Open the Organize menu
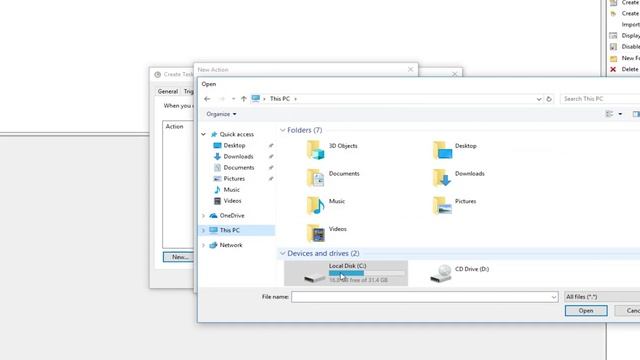Viewport: 640px width, 360px height. click(221, 114)
